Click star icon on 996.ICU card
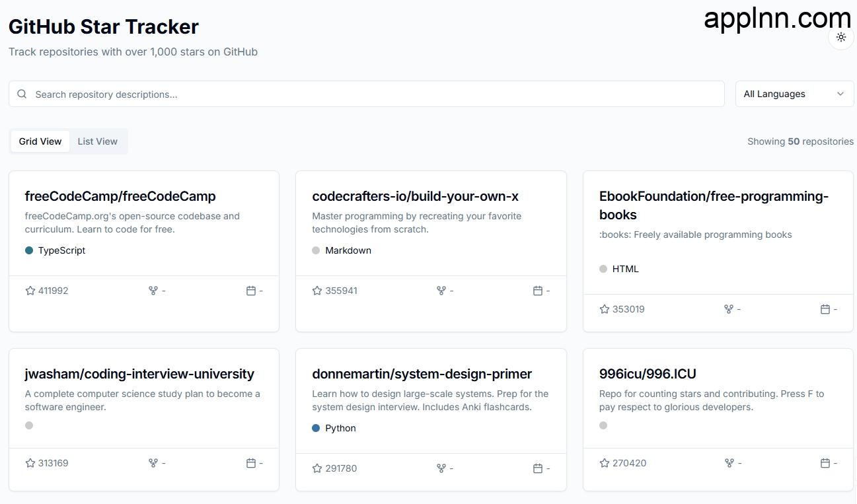Image resolution: width=857 pixels, height=504 pixels. pos(605,463)
